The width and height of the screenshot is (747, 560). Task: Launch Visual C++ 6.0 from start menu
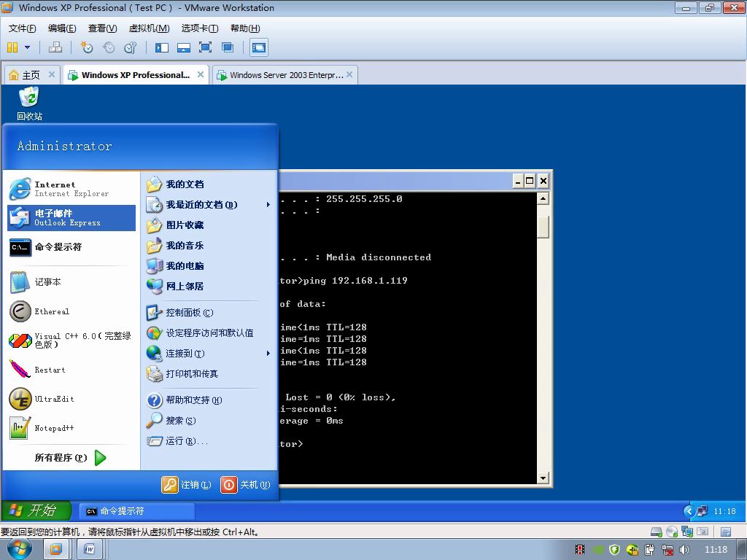(71, 341)
